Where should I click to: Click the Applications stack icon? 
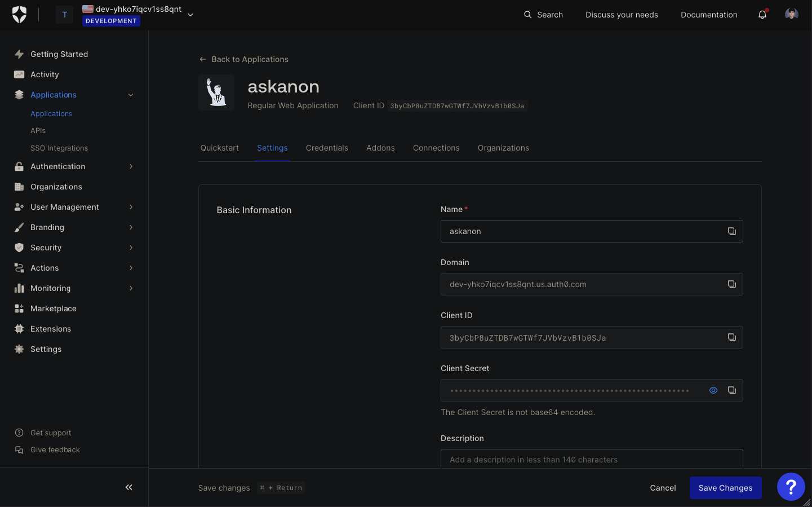click(19, 95)
